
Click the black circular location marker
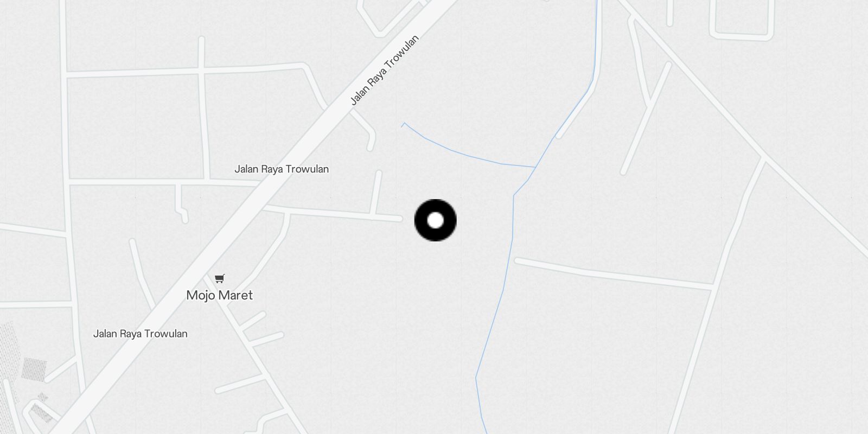(436, 220)
